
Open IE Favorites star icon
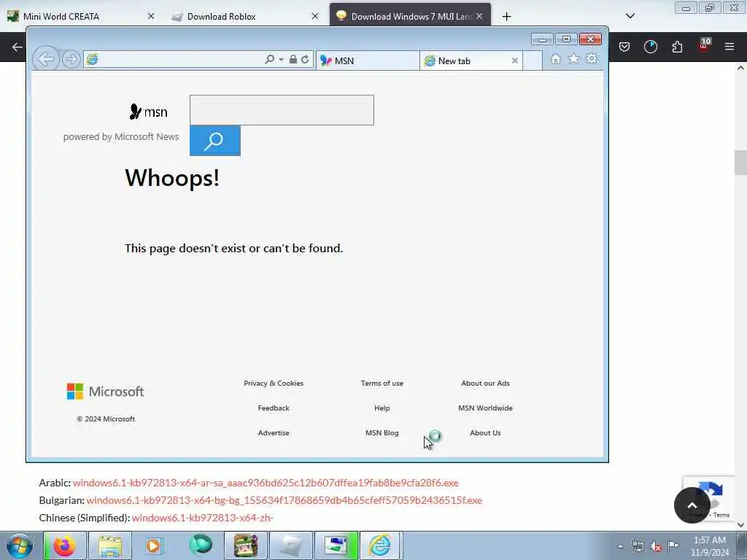pyautogui.click(x=573, y=59)
